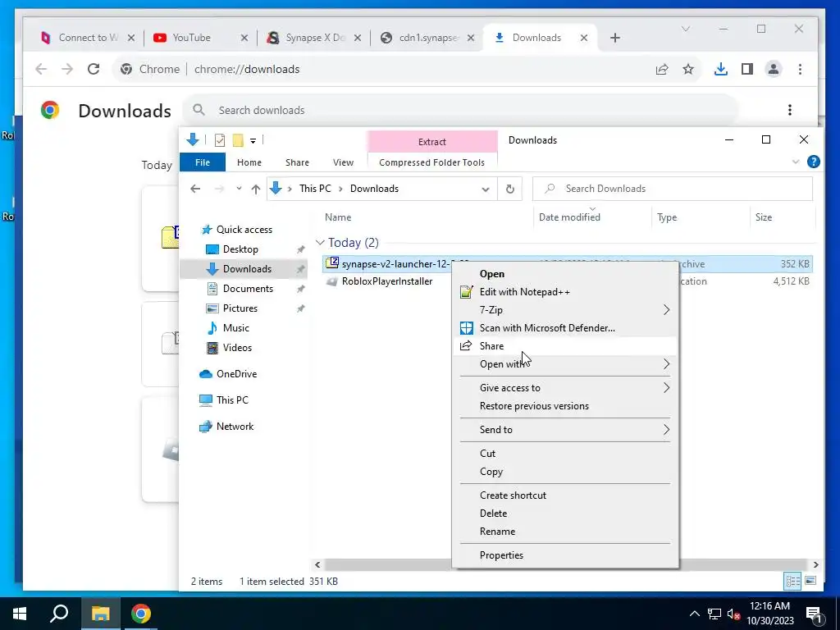840x630 pixels.
Task: Open the recent locations dropdown in Explorer
Action: click(239, 189)
